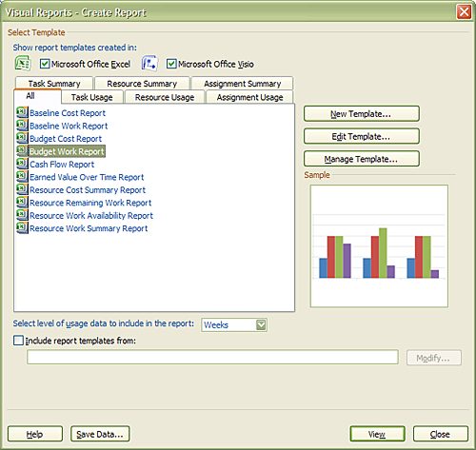Uncheck the Microsoft Office Visio checkbox
Screen dimensions: 476x450
tap(171, 64)
